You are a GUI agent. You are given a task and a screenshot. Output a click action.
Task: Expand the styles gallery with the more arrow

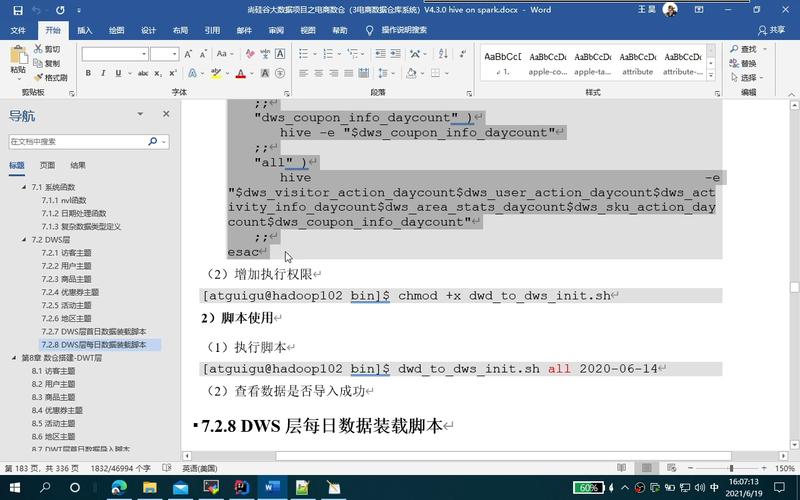click(x=711, y=76)
